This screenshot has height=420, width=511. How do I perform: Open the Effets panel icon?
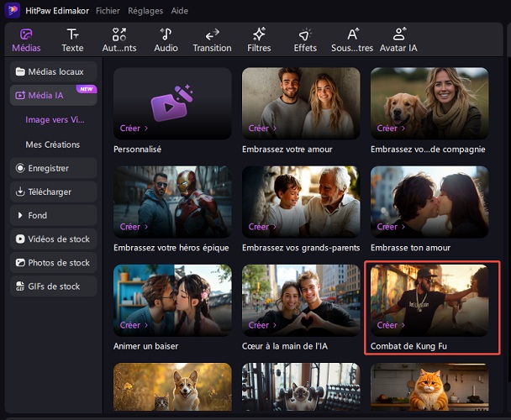(305, 34)
